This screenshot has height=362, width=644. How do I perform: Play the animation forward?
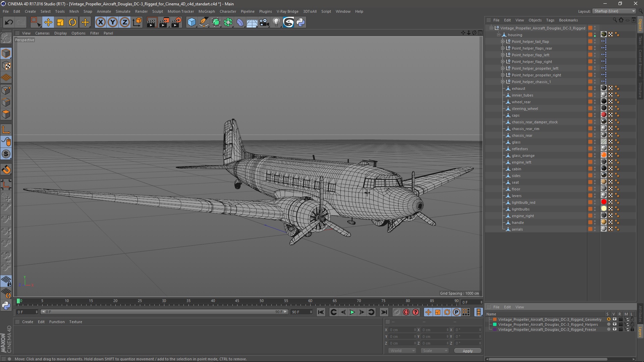point(352,312)
